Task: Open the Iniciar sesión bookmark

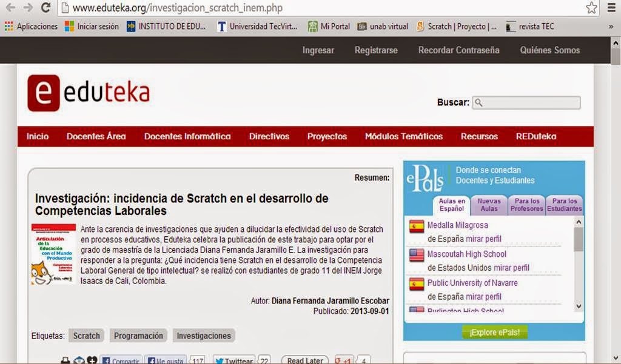Action: (x=92, y=27)
